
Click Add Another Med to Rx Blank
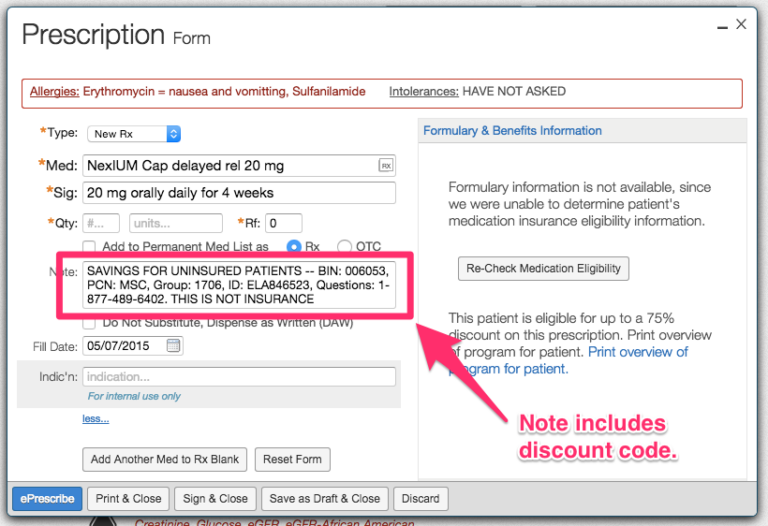pyautogui.click(x=165, y=459)
